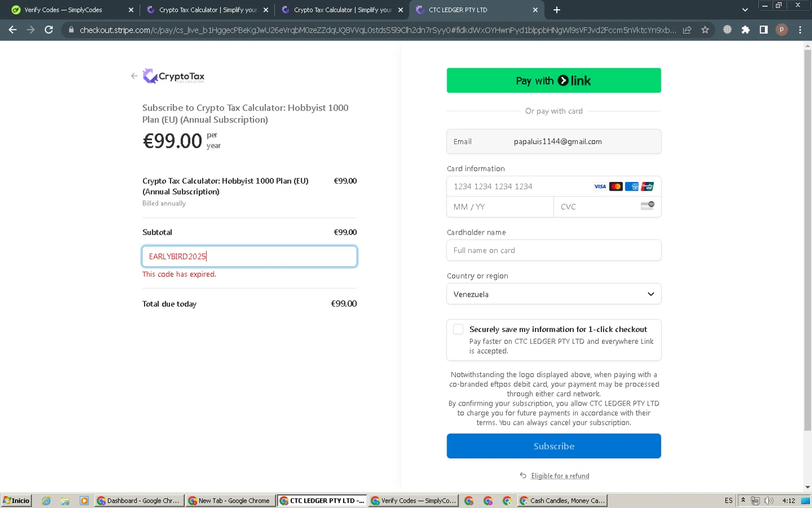
Task: Click the browser address bar URL
Action: (378, 30)
